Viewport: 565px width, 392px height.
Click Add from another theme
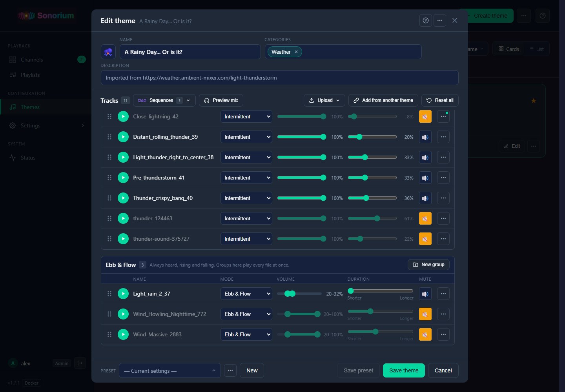pyautogui.click(x=383, y=100)
